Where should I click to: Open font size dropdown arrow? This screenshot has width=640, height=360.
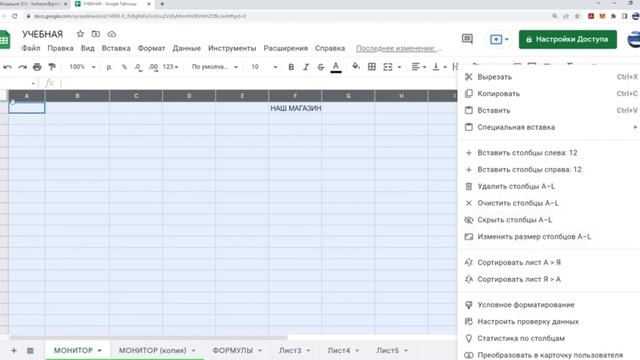(275, 67)
